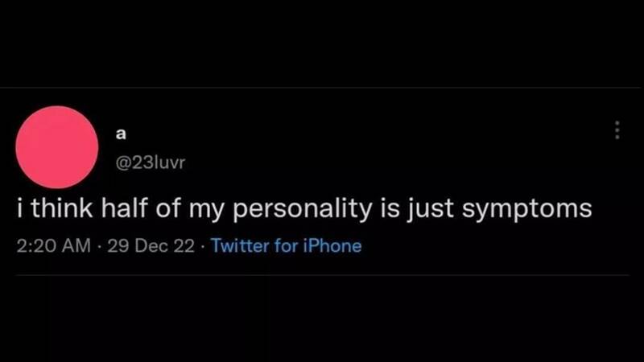Open the "Twitter for iPhone" source link
The width and height of the screenshot is (644, 362).
[x=286, y=245]
